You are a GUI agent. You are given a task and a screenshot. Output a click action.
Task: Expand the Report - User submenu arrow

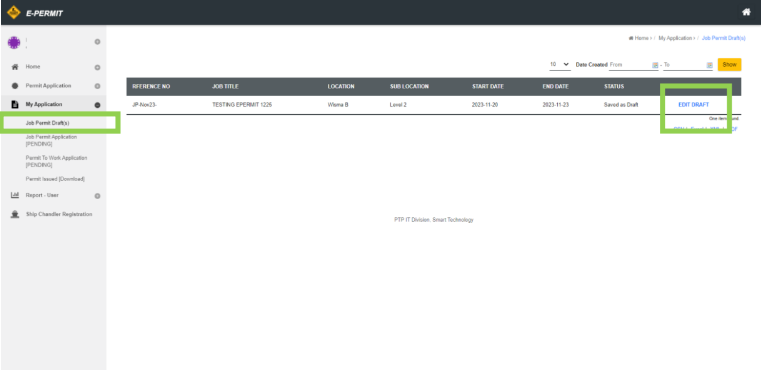pyautogui.click(x=97, y=196)
